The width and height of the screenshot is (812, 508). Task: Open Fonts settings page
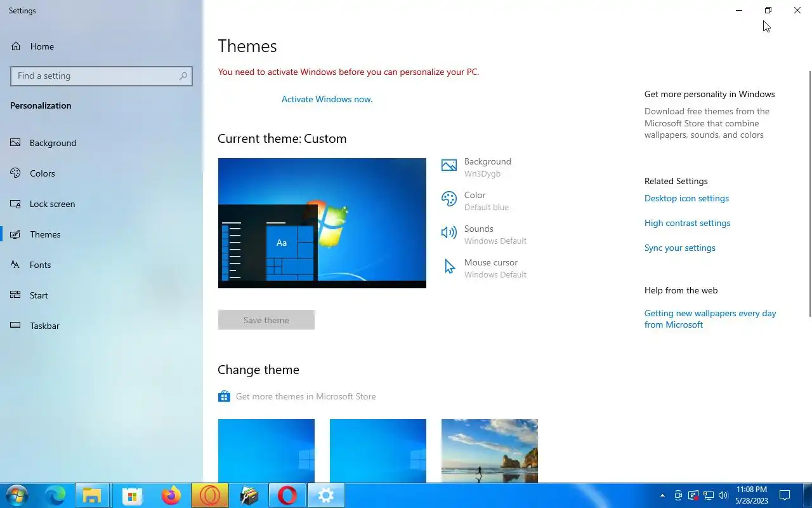pos(101,265)
